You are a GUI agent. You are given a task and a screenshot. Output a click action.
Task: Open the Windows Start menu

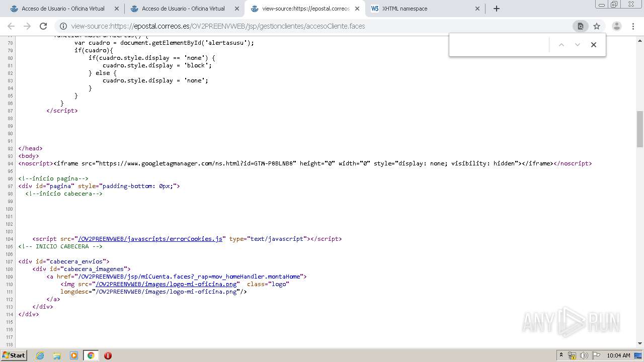pos(14,355)
